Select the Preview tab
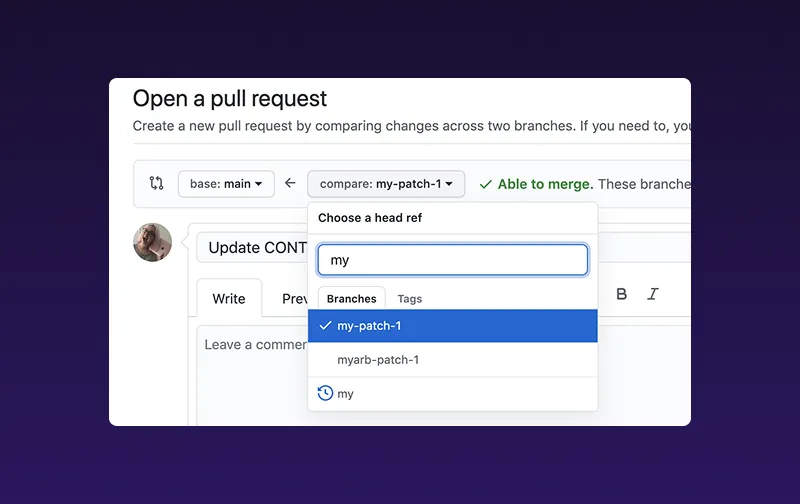Image resolution: width=800 pixels, height=504 pixels. pos(294,298)
